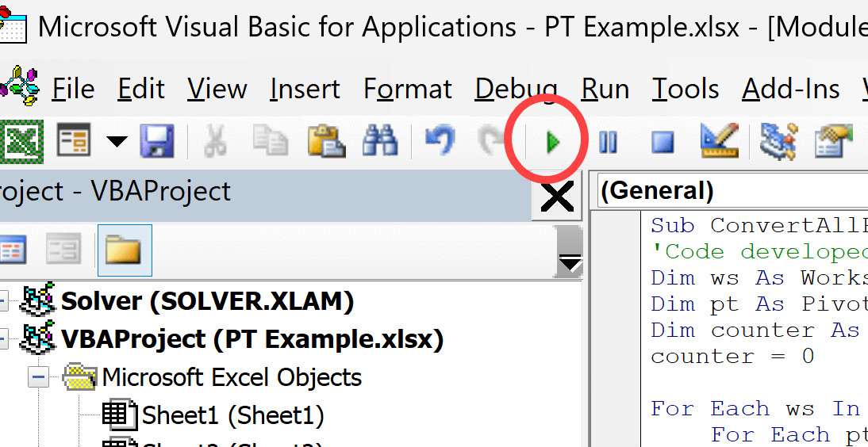The image size is (868, 447).
Task: Select Sheet1 (Sheet1) in project tree
Action: pyautogui.click(x=232, y=415)
